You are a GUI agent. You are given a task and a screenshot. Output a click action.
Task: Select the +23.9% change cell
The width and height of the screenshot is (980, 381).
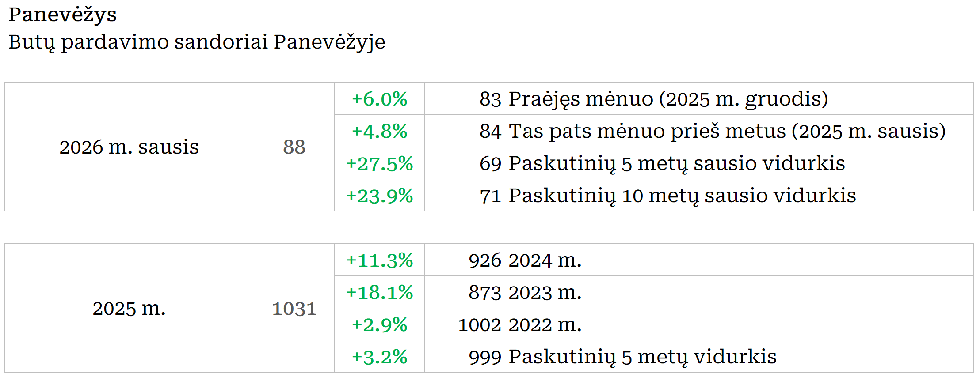coord(379,196)
